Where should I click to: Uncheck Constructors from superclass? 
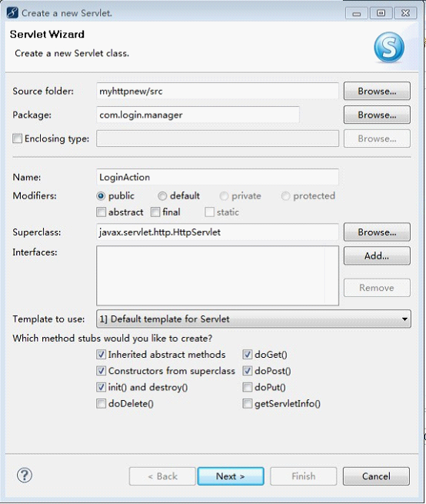tap(102, 371)
